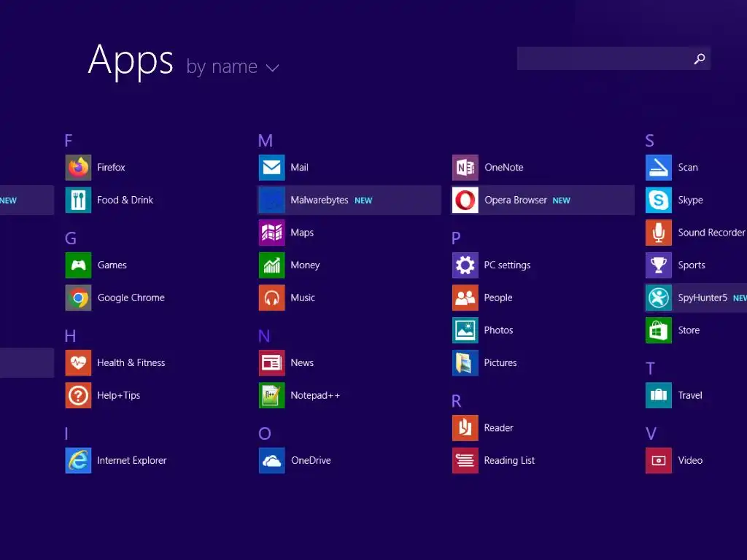Click the 'Help+Tips' label text
This screenshot has height=560, width=747.
[x=119, y=395]
